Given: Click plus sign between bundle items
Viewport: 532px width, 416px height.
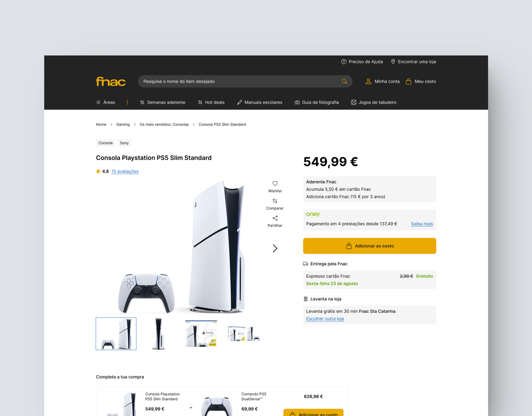Looking at the screenshot, I should pos(191,408).
